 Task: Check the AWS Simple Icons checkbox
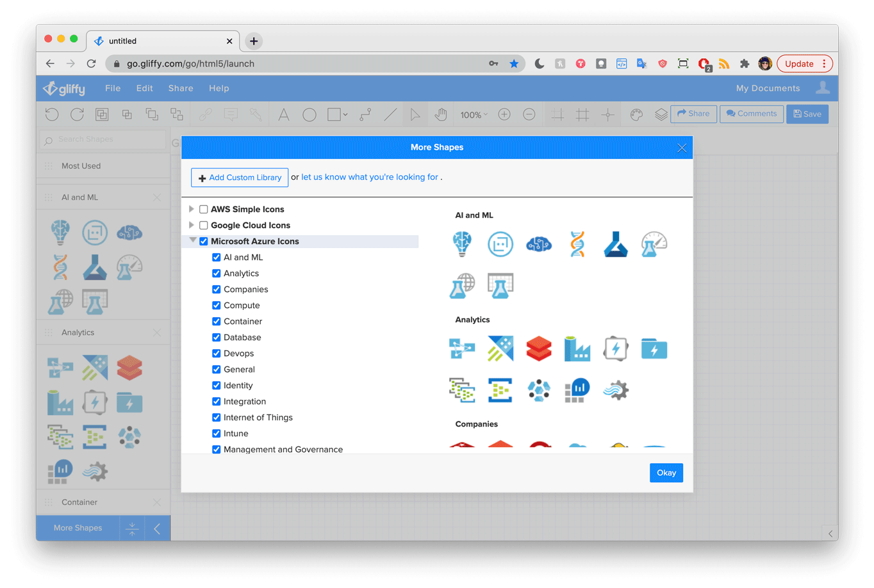point(204,209)
